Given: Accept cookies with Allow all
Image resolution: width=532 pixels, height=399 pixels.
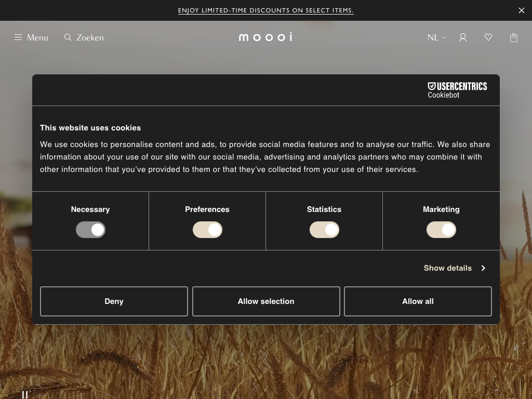Looking at the screenshot, I should coord(418,301).
